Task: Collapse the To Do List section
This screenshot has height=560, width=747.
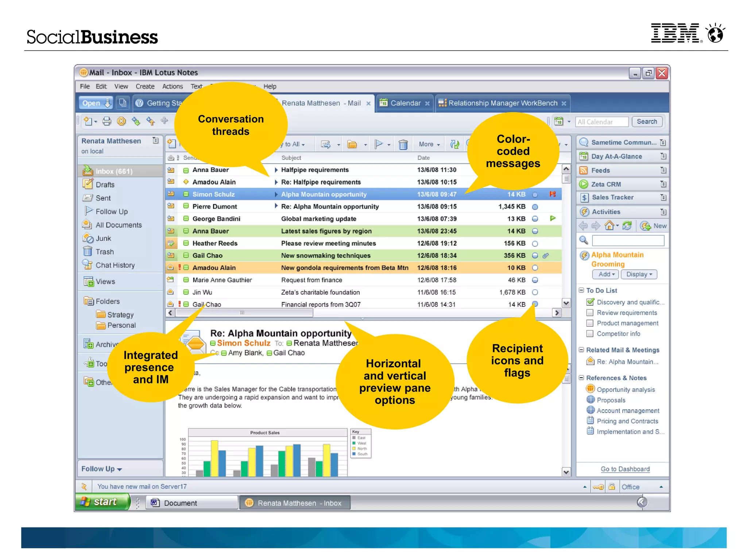Action: coord(581,290)
